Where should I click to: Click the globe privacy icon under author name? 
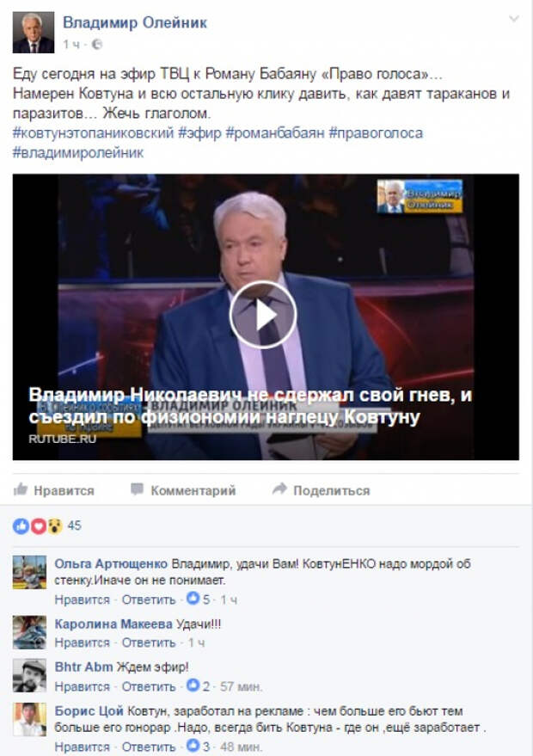click(97, 45)
